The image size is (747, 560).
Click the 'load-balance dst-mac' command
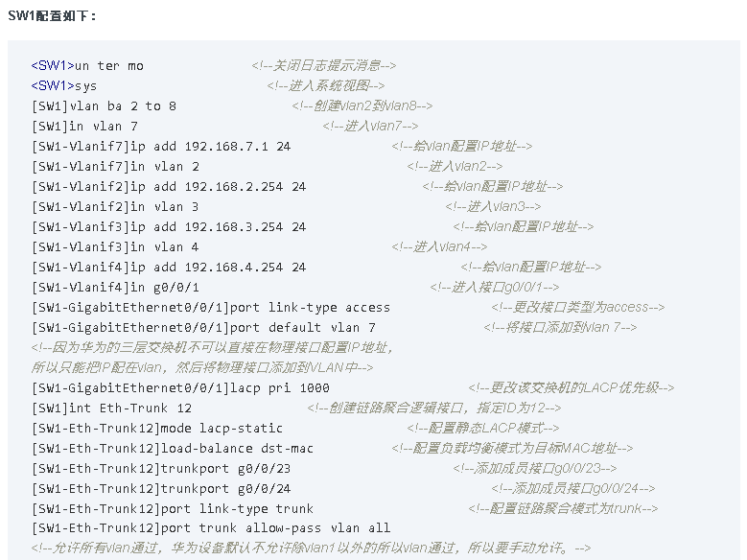pyautogui.click(x=237, y=448)
